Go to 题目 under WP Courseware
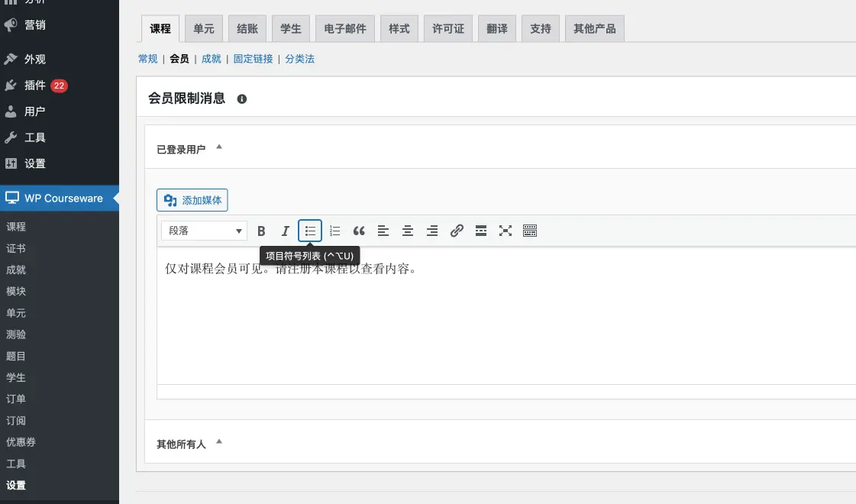856x504 pixels. point(16,356)
